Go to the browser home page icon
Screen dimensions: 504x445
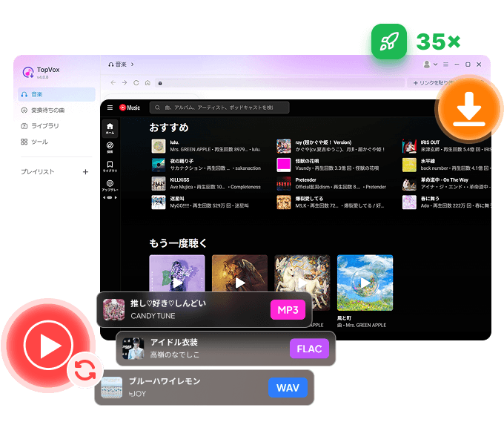[x=147, y=82]
